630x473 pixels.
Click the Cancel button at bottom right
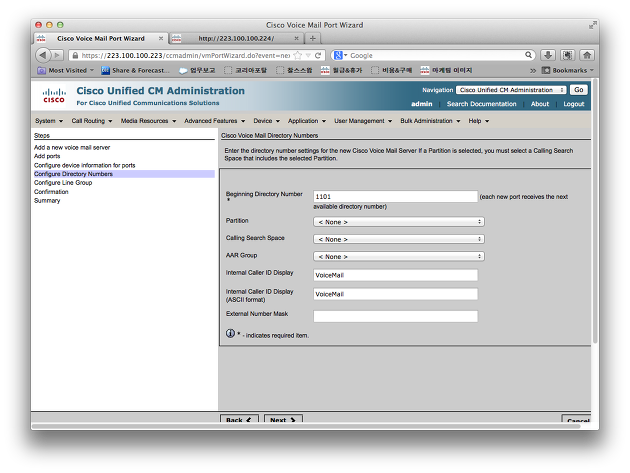coord(577,419)
